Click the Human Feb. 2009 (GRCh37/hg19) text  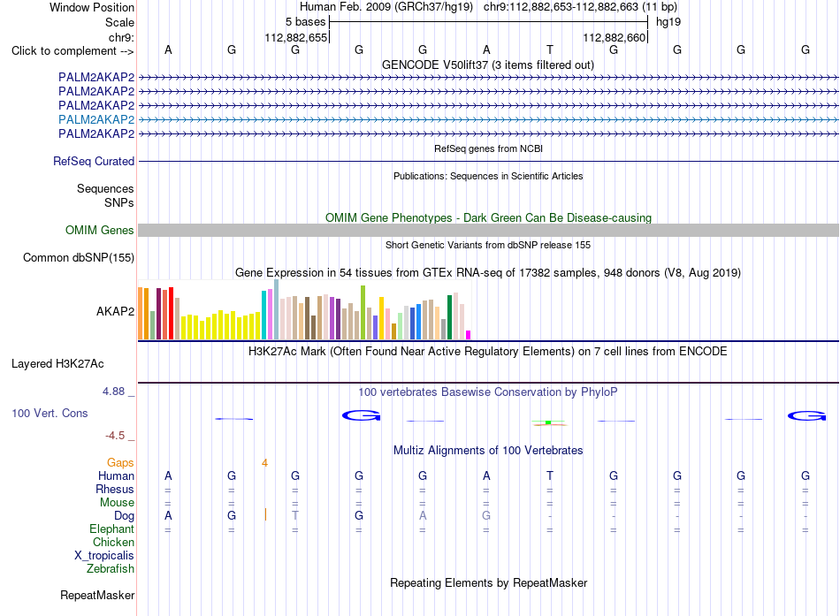click(x=386, y=7)
